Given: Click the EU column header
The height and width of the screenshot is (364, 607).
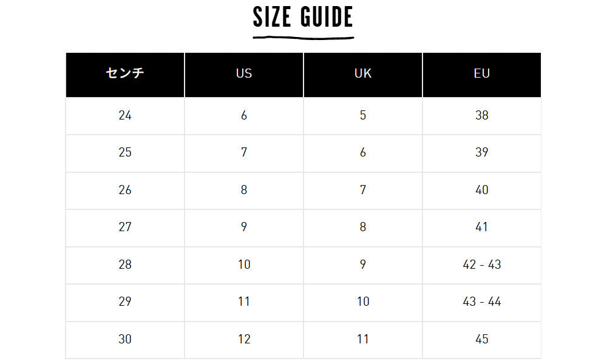Looking at the screenshot, I should [482, 74].
